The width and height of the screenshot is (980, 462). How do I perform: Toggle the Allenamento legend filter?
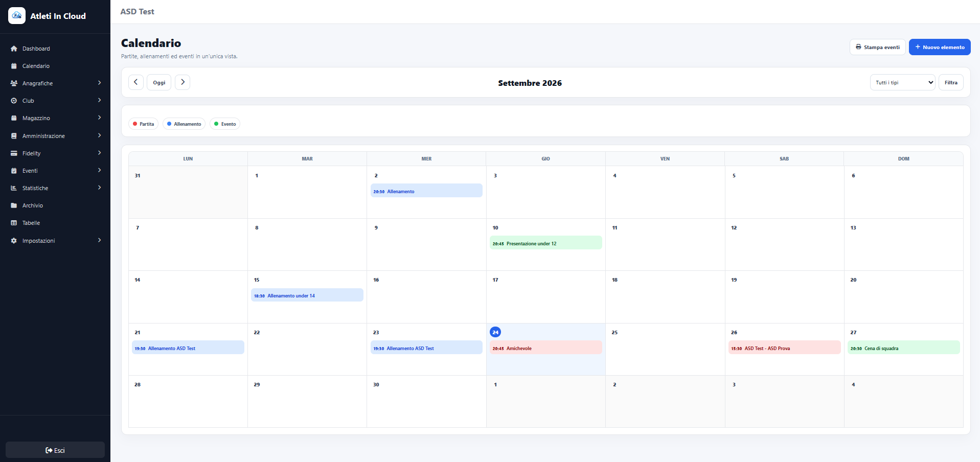point(184,124)
